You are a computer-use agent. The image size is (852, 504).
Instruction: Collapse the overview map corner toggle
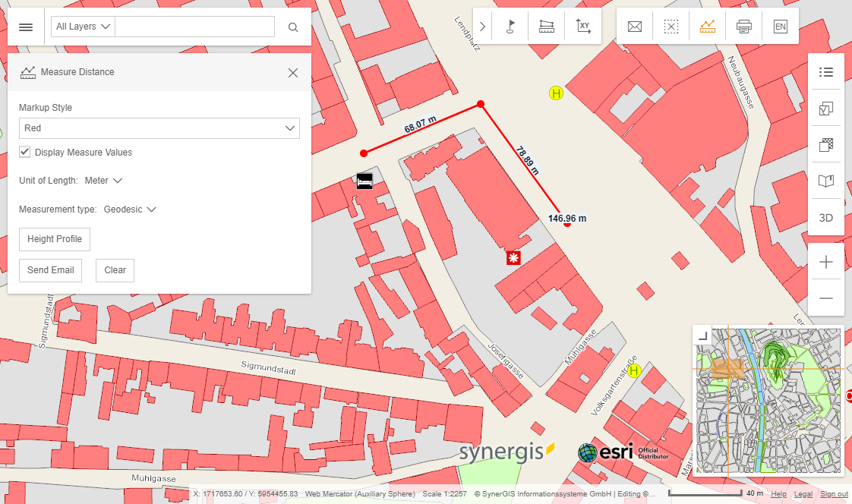click(x=702, y=335)
